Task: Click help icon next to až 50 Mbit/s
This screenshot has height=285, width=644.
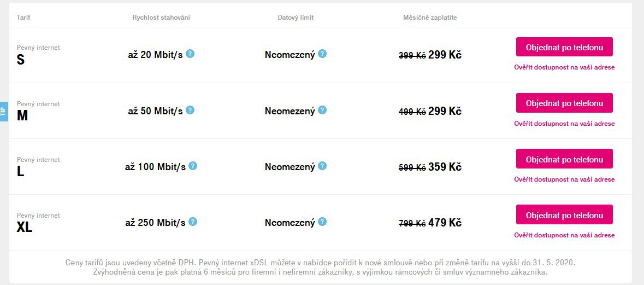Action: pos(190,110)
